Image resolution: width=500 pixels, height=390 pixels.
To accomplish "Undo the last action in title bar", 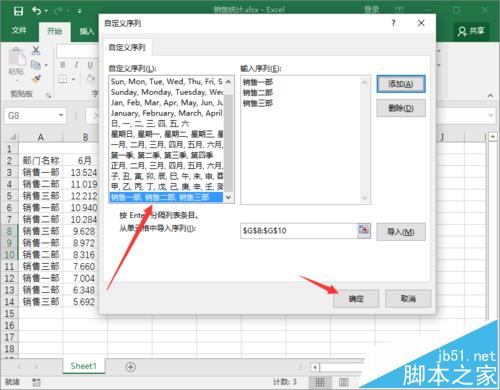I will pos(37,11).
